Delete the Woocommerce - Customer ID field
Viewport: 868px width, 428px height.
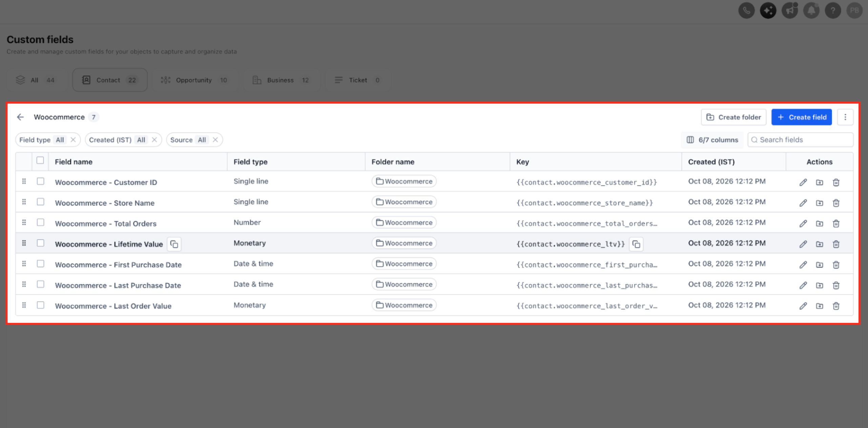click(x=836, y=182)
